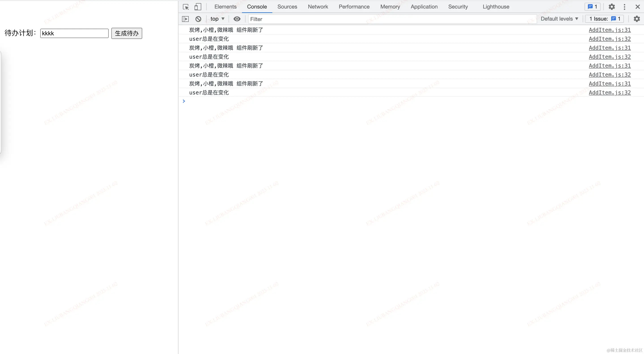Open console settings gear next to Issues
Image resolution: width=644 pixels, height=354 pixels.
637,19
